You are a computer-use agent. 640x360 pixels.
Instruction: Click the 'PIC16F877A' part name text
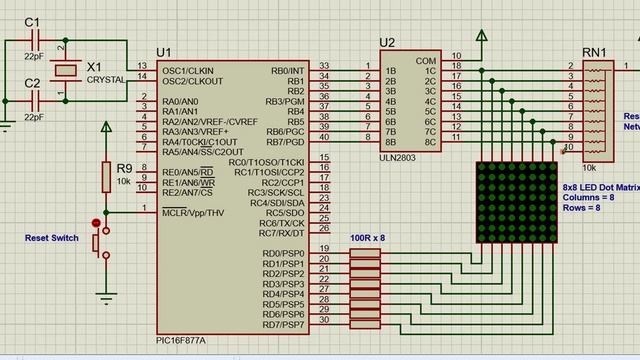[x=181, y=340]
